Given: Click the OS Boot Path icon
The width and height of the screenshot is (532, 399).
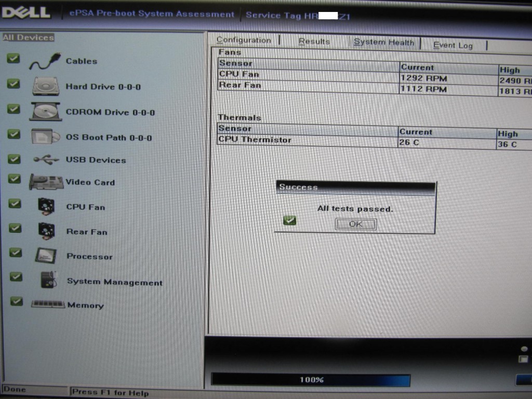Looking at the screenshot, I should [46, 137].
